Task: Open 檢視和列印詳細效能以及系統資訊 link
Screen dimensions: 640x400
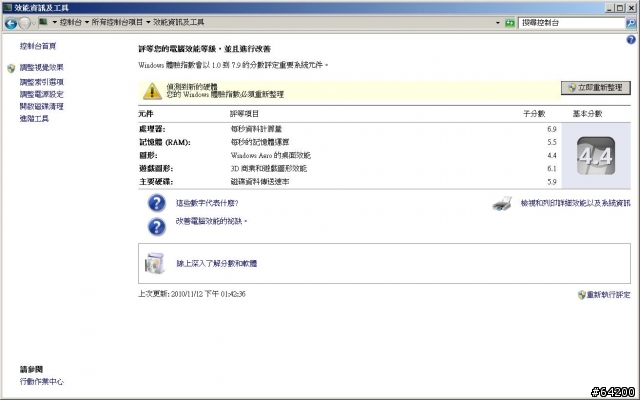Action: click(576, 203)
